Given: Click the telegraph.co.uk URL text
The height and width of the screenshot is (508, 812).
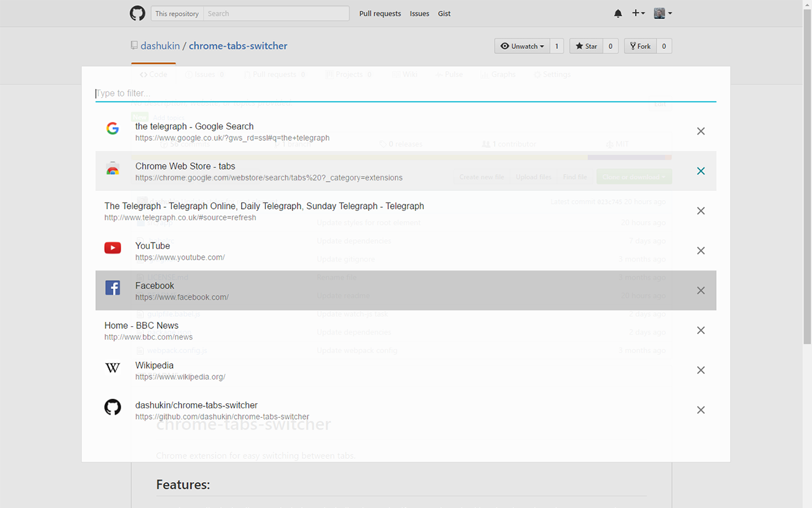Looking at the screenshot, I should pos(180,217).
